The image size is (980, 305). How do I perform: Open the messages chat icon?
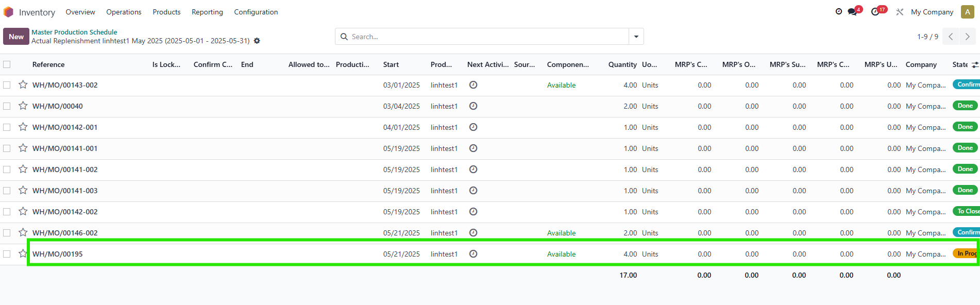[852, 12]
